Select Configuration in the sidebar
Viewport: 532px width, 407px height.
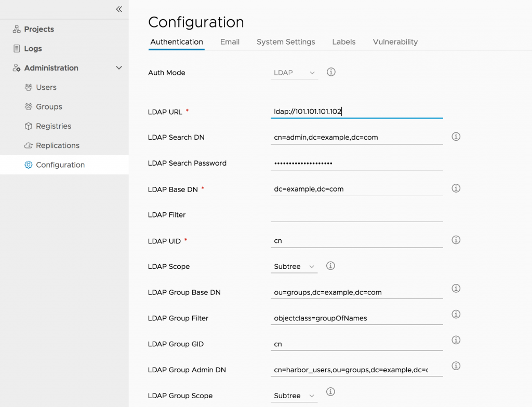(x=64, y=165)
